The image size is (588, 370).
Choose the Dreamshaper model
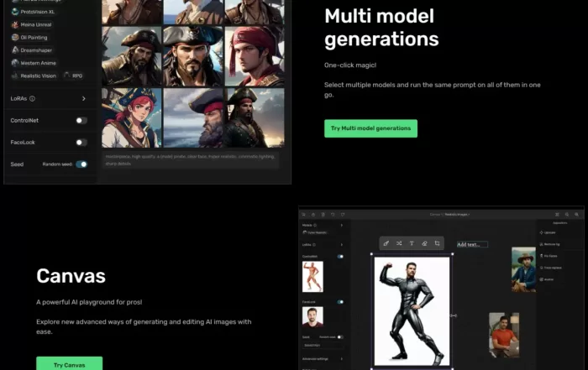coord(32,50)
